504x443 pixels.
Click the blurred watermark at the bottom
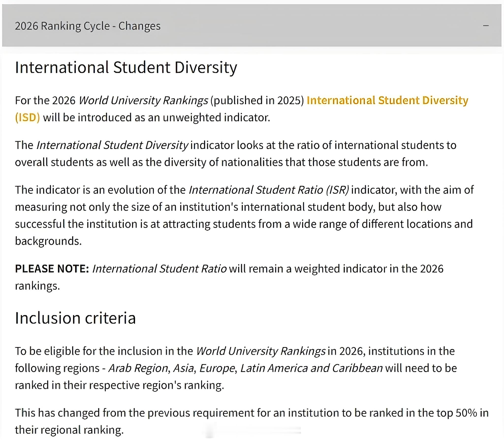pos(252,430)
